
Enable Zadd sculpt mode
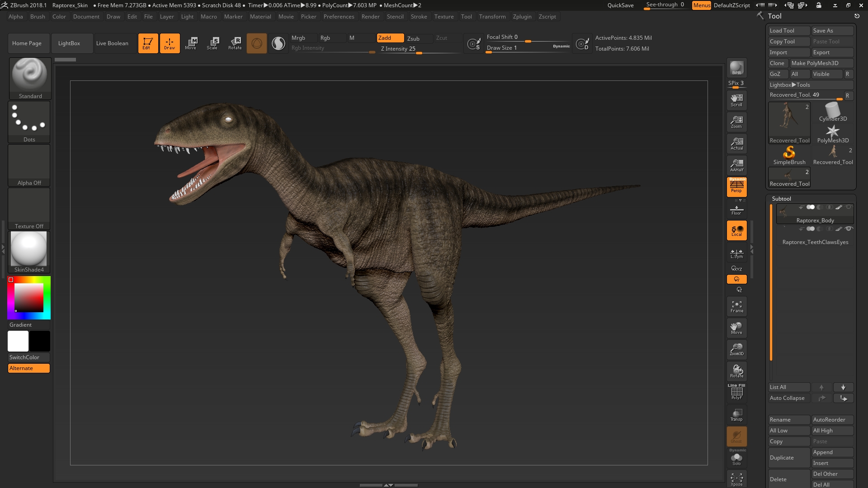(390, 38)
